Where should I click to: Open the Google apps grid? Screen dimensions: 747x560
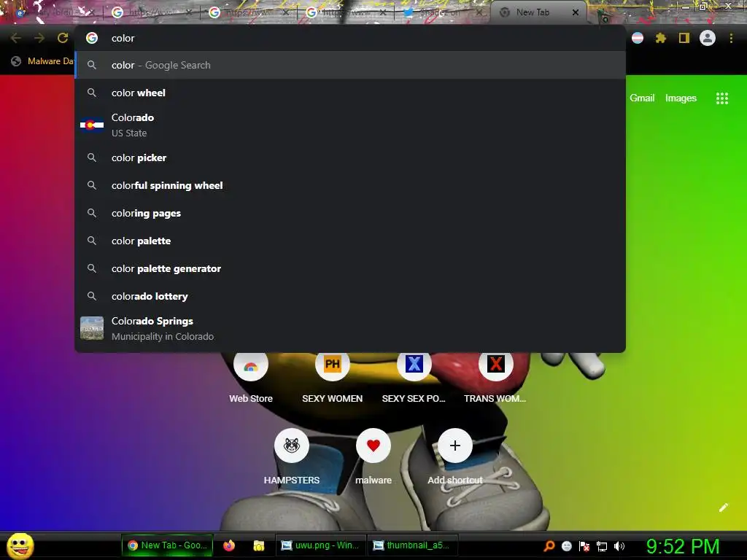coord(722,98)
